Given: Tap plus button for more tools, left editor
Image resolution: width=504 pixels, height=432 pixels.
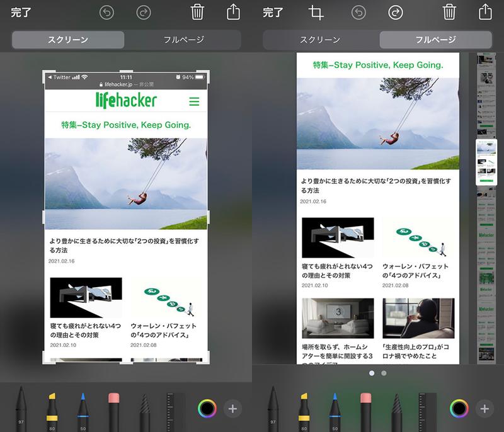Looking at the screenshot, I should pos(232,409).
